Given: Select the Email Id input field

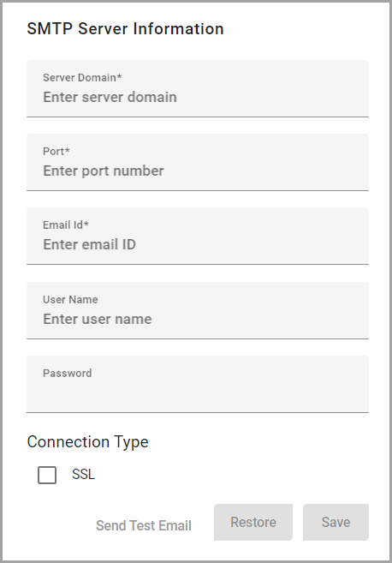Looking at the screenshot, I should 198,236.
